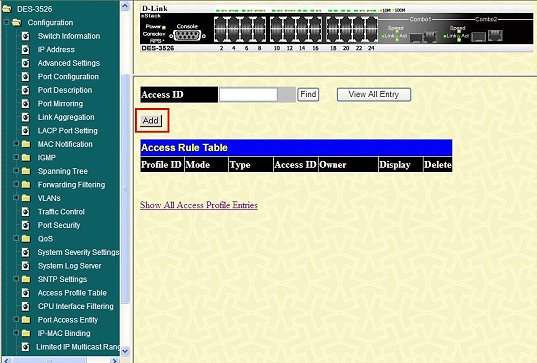The height and width of the screenshot is (363, 537).
Task: Click the Port Mirroring page icon
Action: click(26, 103)
